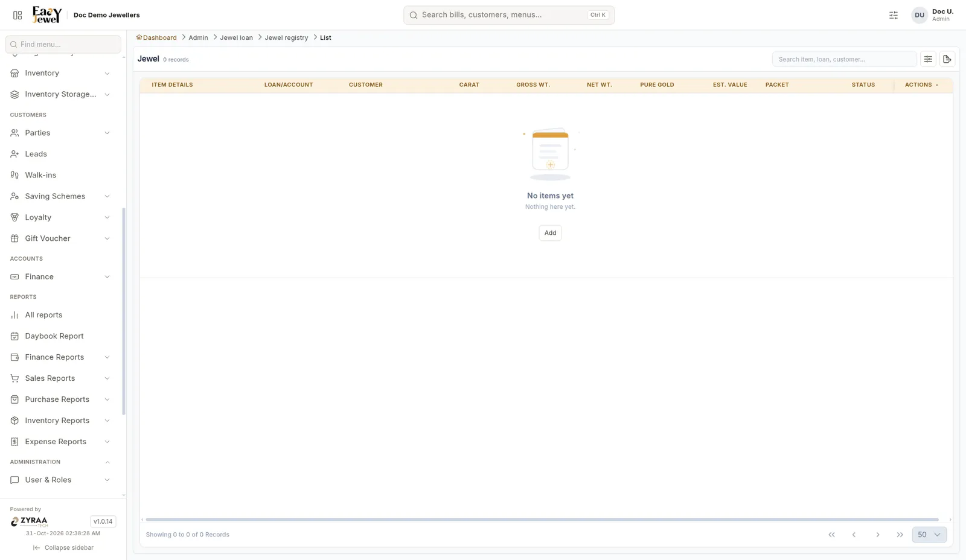The height and width of the screenshot is (560, 966).
Task: Focus the Search item, loan, customer field
Action: 844,59
